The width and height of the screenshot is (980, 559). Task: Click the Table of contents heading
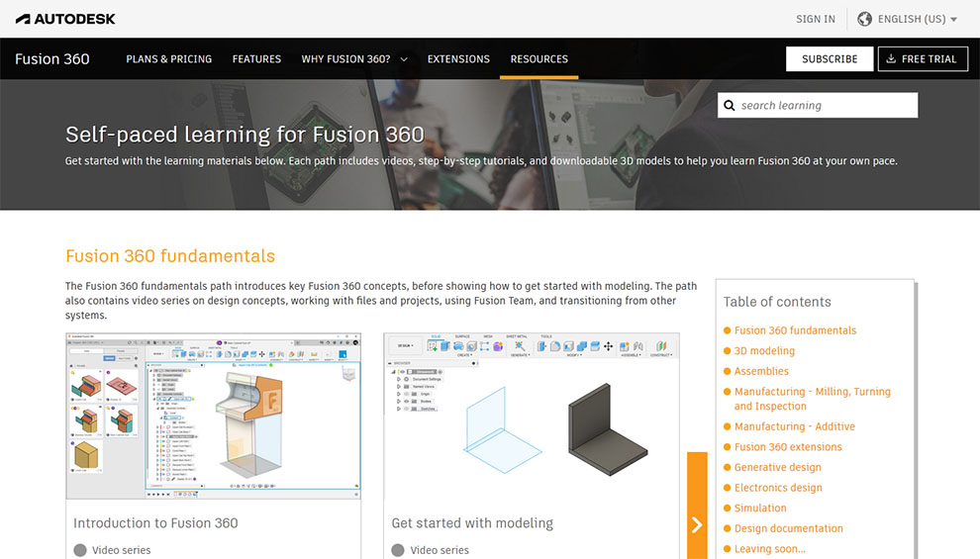[777, 302]
